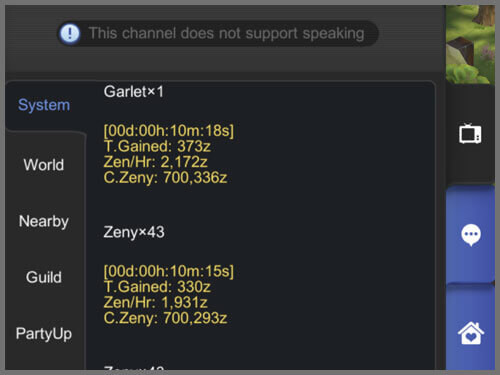
Task: Click the chat speech bubble icon
Action: tap(471, 235)
